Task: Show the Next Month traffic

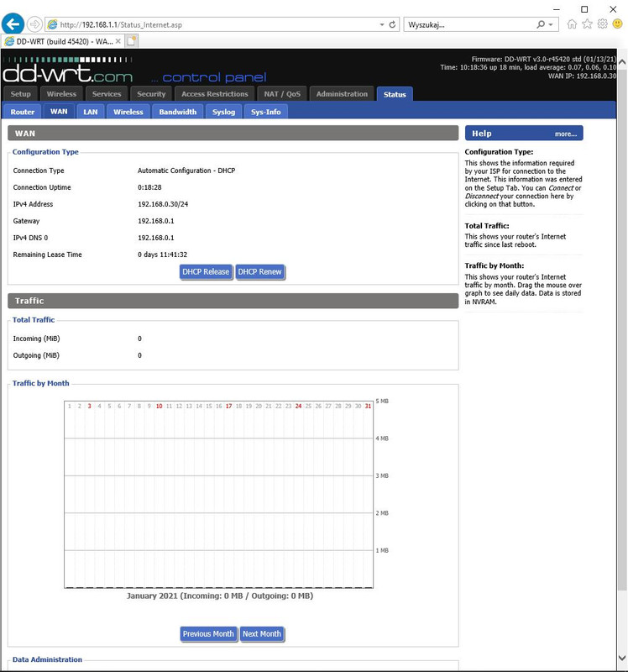Action: click(x=262, y=634)
